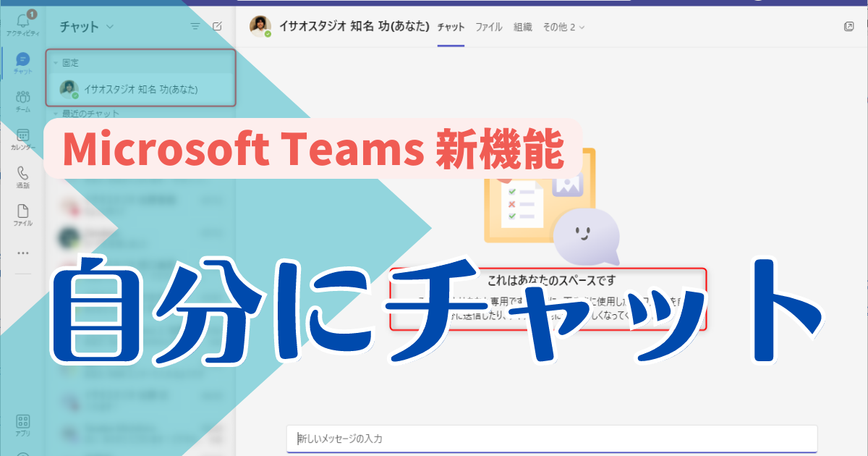This screenshot has width=868, height=456.
Task: Switch to the ファイル tab
Action: click(x=489, y=27)
